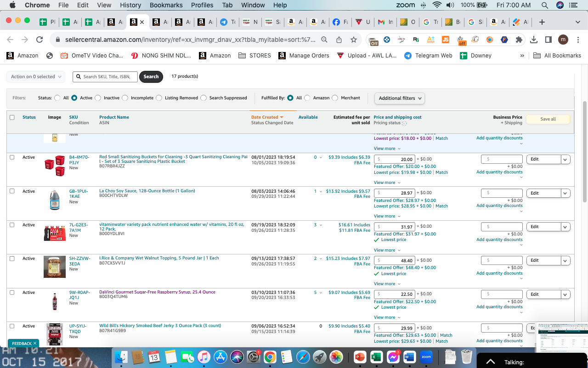Open the zoom magnifier in address bar

pos(324,40)
